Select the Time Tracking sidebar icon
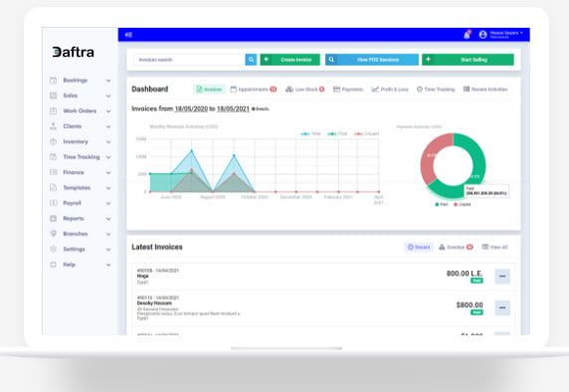The image size is (569, 392). point(53,157)
